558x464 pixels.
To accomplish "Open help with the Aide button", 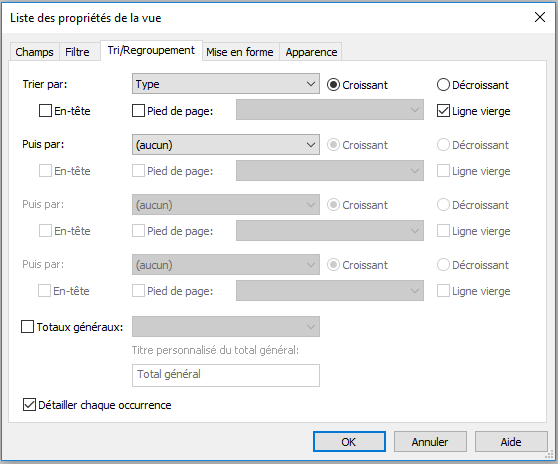I will (x=511, y=442).
